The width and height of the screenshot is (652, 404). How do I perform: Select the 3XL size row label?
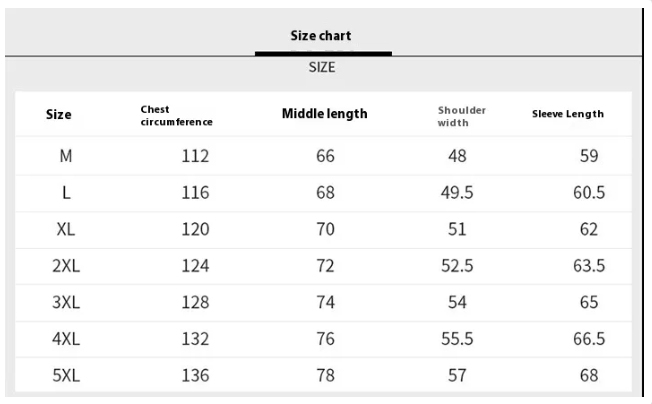pyautogui.click(x=65, y=302)
